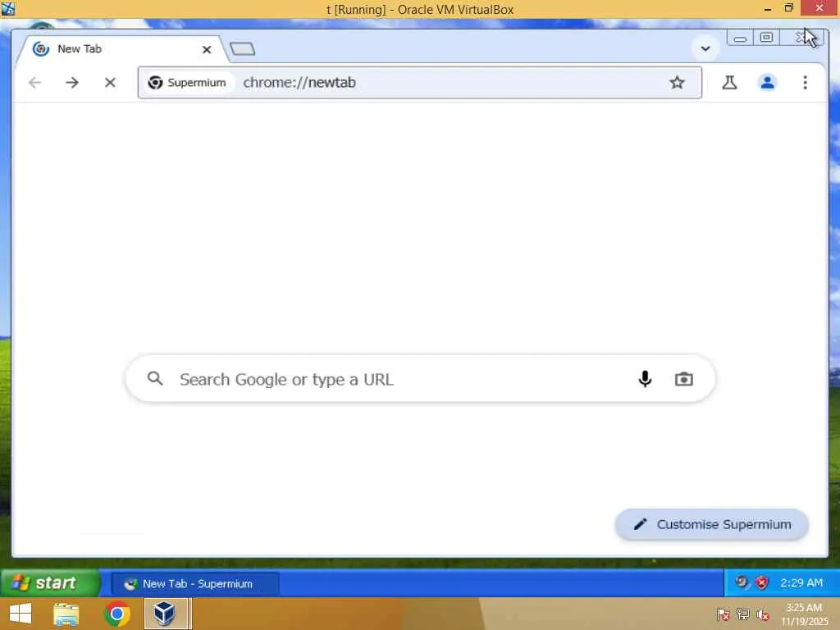Expand the tab search chevron

(x=705, y=48)
